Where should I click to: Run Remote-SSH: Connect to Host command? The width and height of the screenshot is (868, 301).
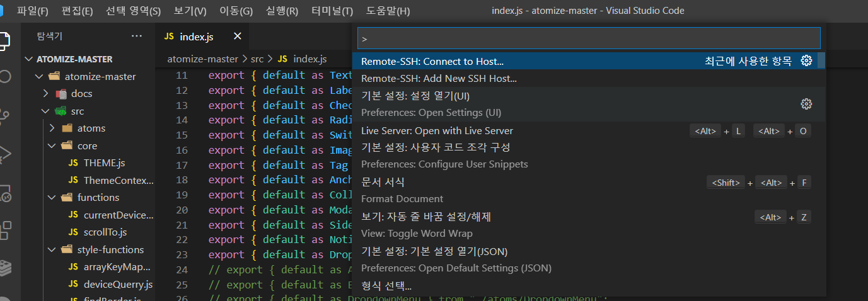(x=589, y=61)
